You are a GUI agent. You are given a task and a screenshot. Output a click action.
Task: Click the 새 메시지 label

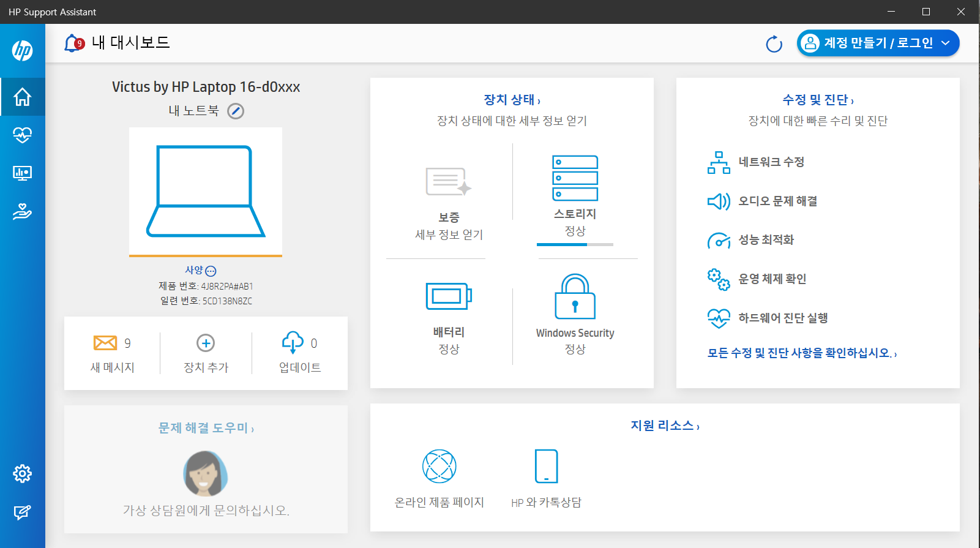[113, 367]
